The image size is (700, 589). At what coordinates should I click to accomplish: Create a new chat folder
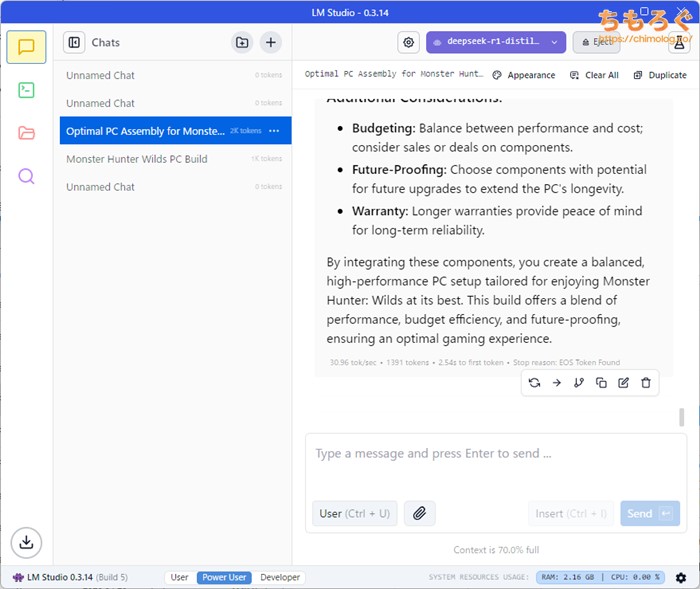click(x=242, y=42)
